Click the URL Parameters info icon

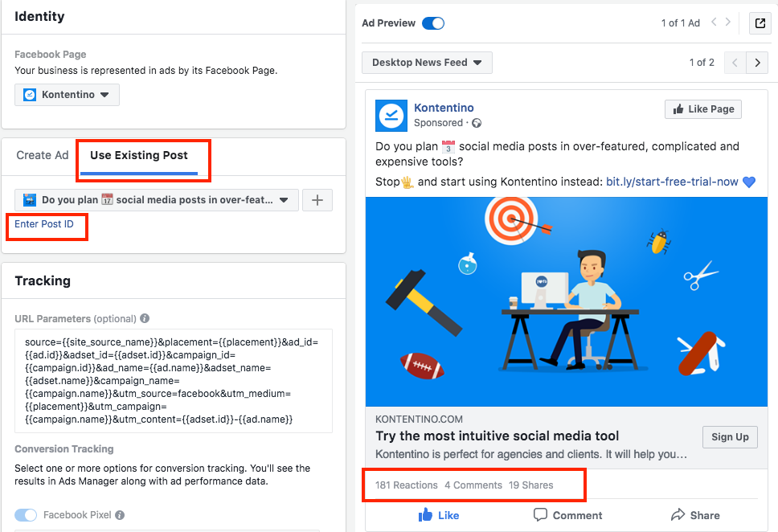[145, 318]
